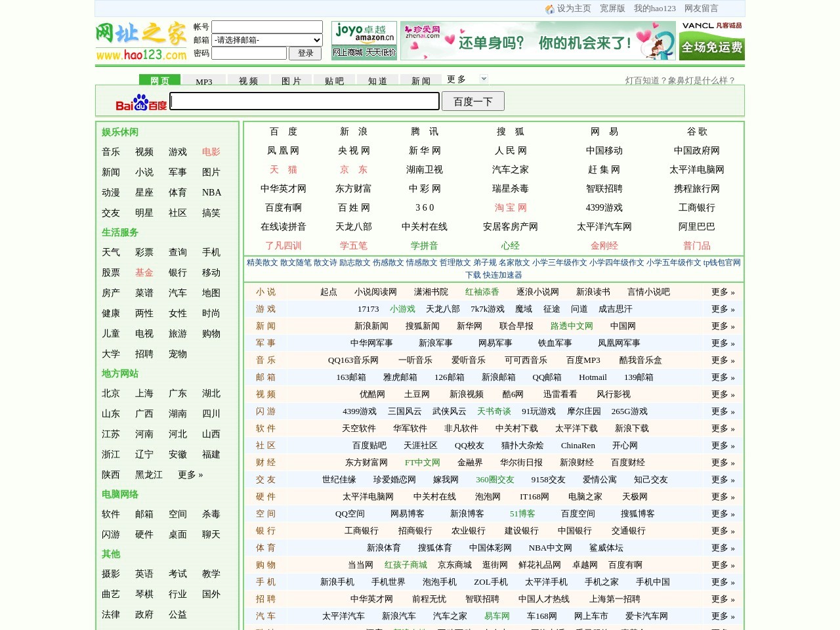Open the 学五笔 link
The width and height of the screenshot is (840, 630).
(354, 246)
